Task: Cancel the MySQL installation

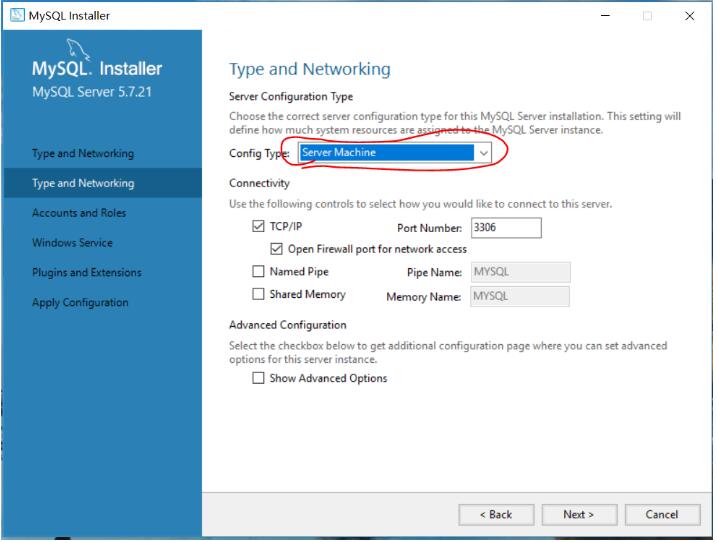Action: (661, 514)
